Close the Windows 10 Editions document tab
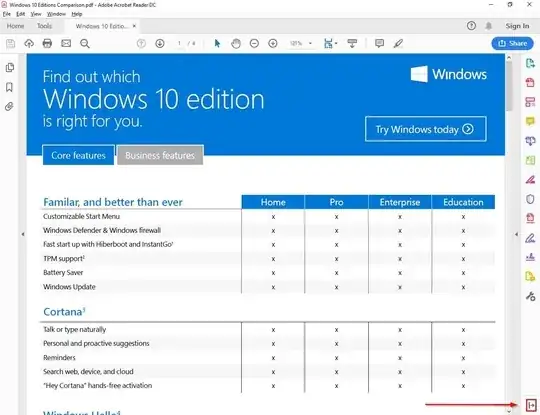Image resolution: width=540 pixels, height=415 pixels. [134, 26]
